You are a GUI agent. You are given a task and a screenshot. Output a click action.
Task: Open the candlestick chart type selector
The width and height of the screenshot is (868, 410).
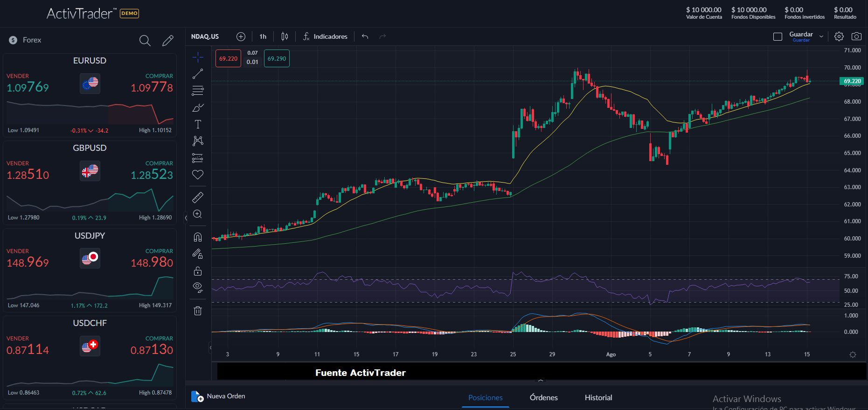(x=285, y=36)
